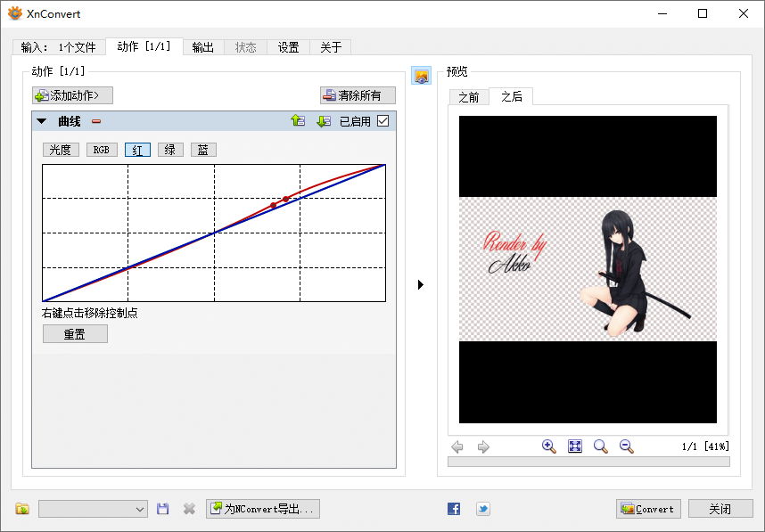This screenshot has width=765, height=532.
Task: Show the 之前 before preview tab
Action: (469, 97)
